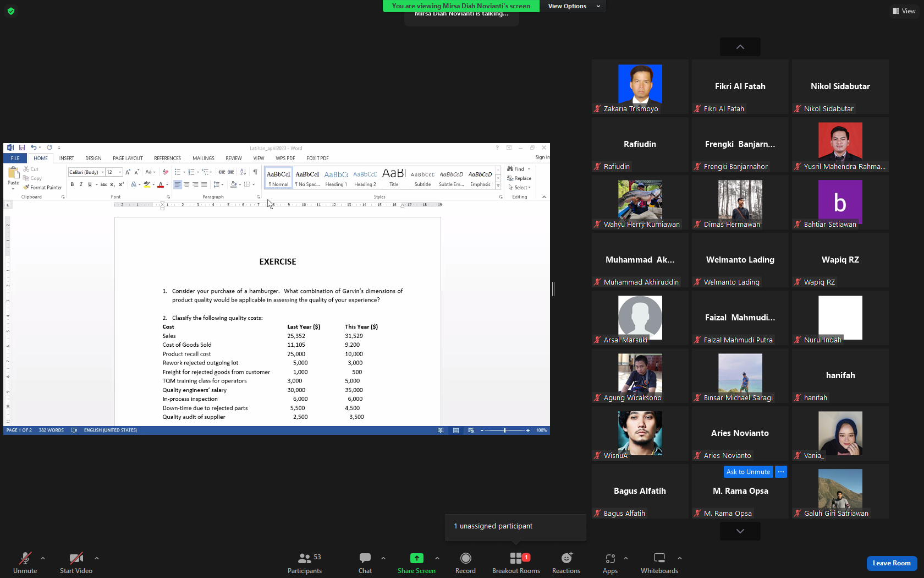
Task: Open the Chat icon in toolbar
Action: [365, 558]
